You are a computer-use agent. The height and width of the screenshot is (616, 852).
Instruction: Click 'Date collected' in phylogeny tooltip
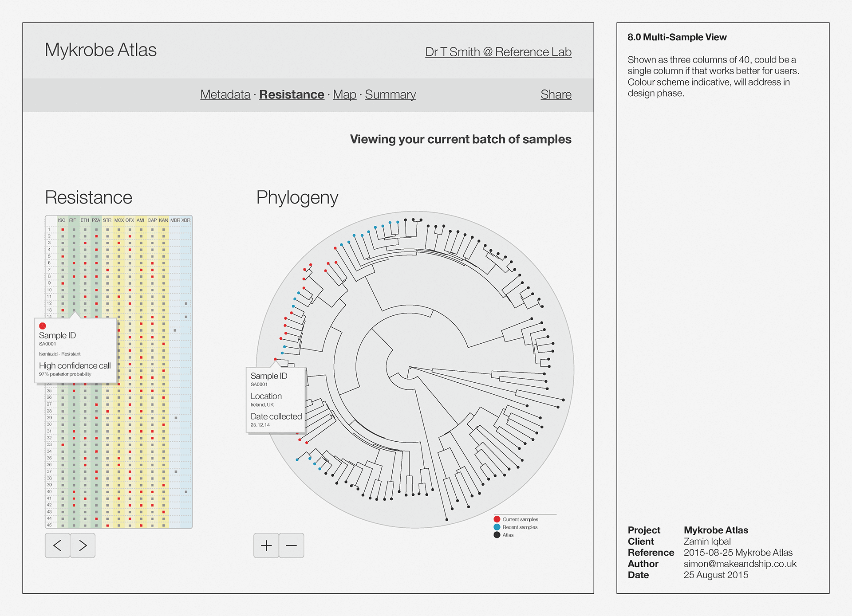coord(276,416)
